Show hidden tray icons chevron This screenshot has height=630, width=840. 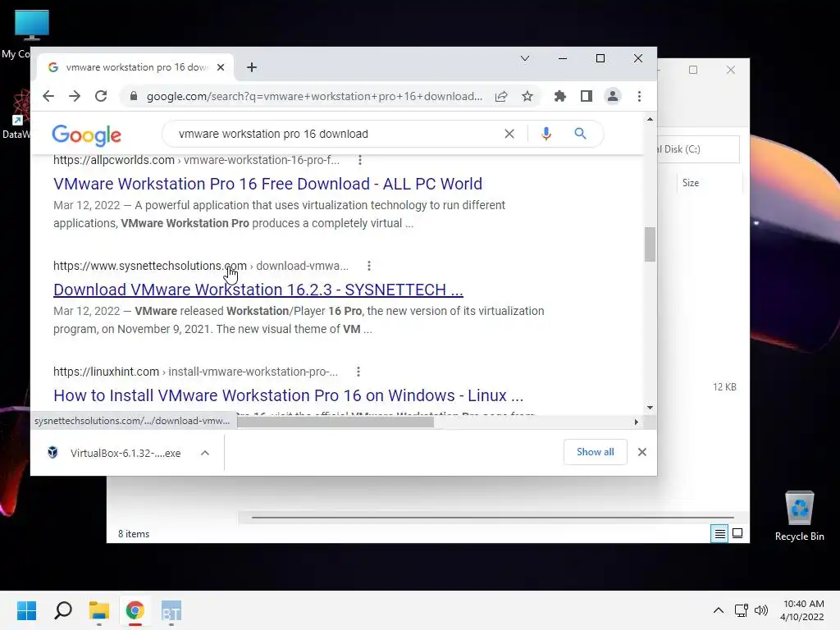tap(719, 610)
